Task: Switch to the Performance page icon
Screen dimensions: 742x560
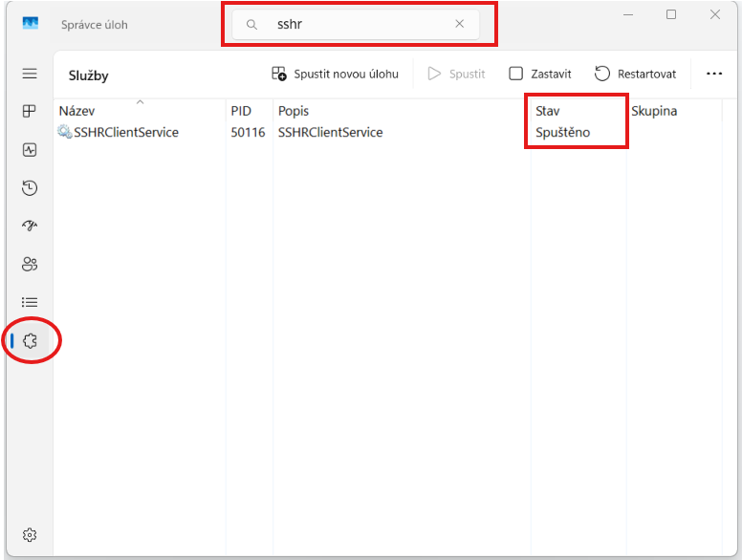Action: (30, 150)
